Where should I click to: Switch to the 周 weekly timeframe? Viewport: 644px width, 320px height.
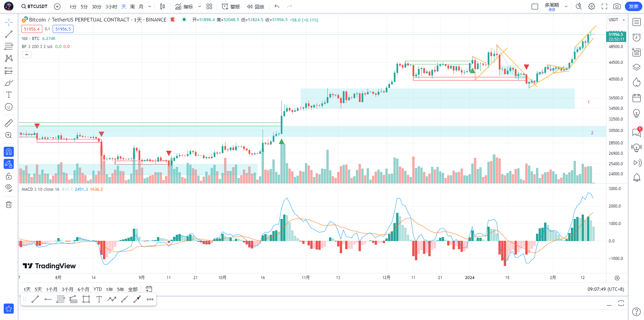click(x=132, y=7)
